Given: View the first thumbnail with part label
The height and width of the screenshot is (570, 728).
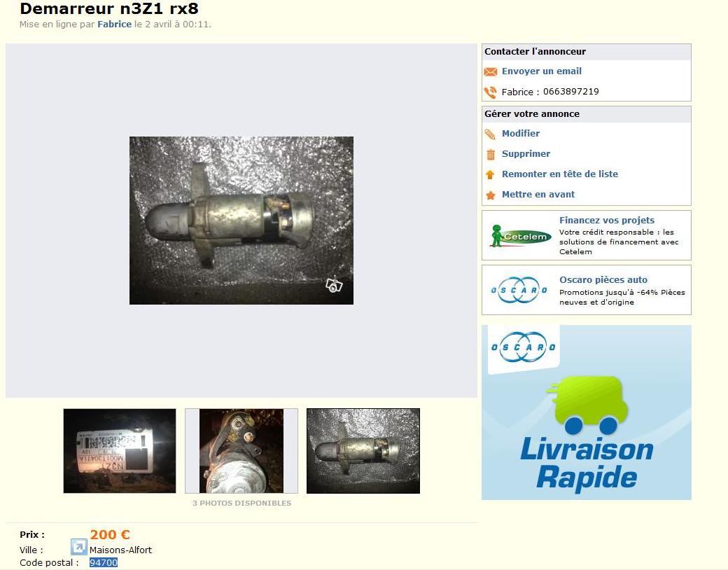Looking at the screenshot, I should (120, 451).
